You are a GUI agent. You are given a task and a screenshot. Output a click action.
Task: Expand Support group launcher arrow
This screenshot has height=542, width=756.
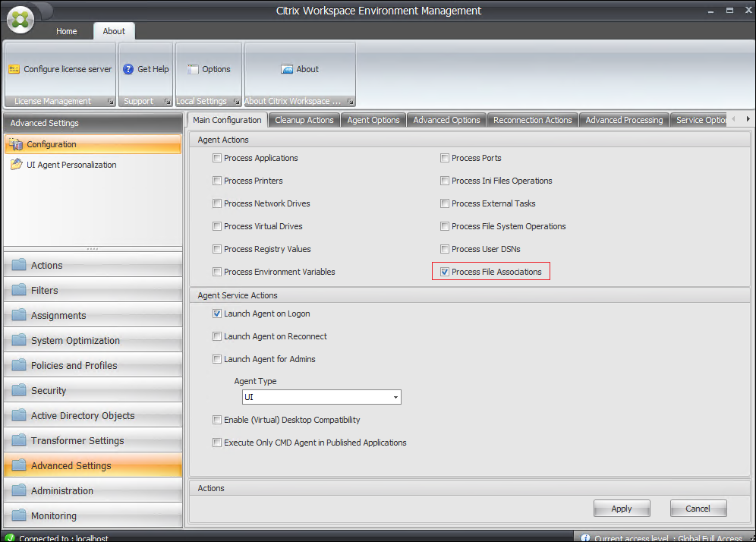click(167, 101)
